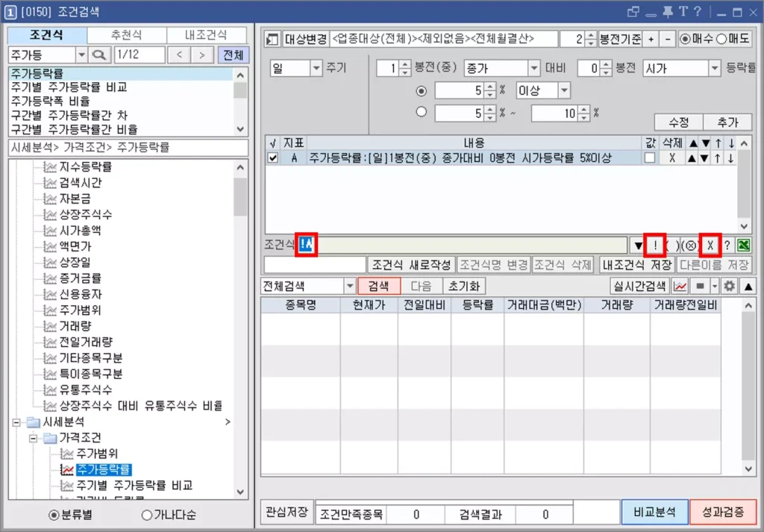Image resolution: width=764 pixels, height=532 pixels.
Task: Click the condition name input field
Action: [315, 265]
